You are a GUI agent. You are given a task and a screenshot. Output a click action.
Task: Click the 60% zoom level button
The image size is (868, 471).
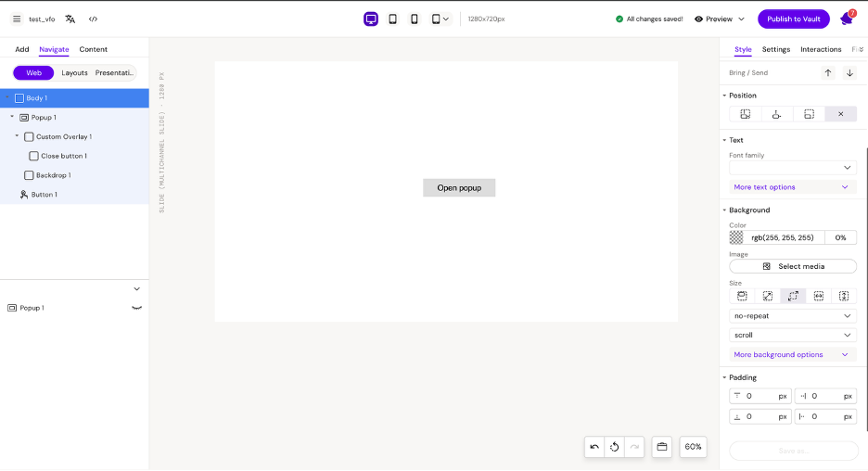(x=693, y=447)
